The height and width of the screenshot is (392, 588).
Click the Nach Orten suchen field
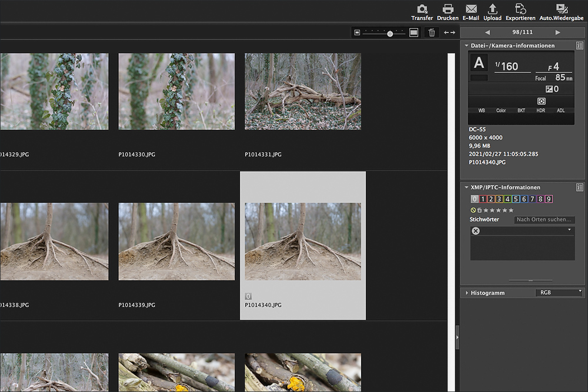click(544, 220)
